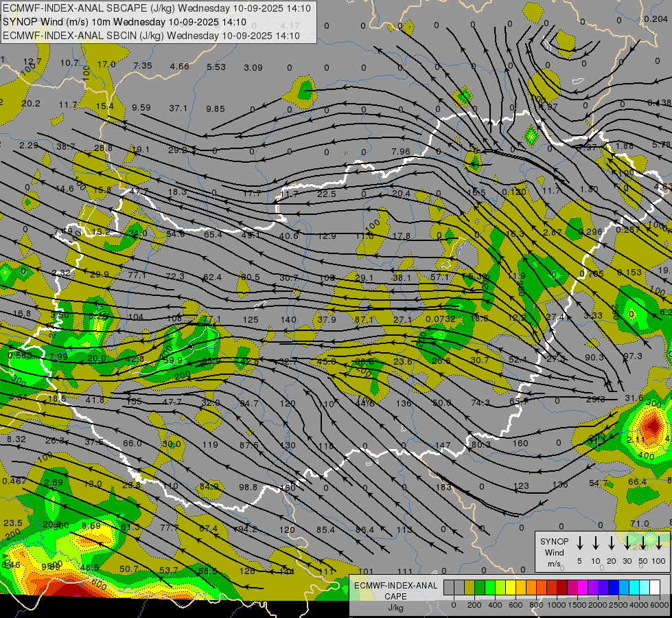Click the map value 0.296
Screen dimensions: 672x618
click(590, 231)
